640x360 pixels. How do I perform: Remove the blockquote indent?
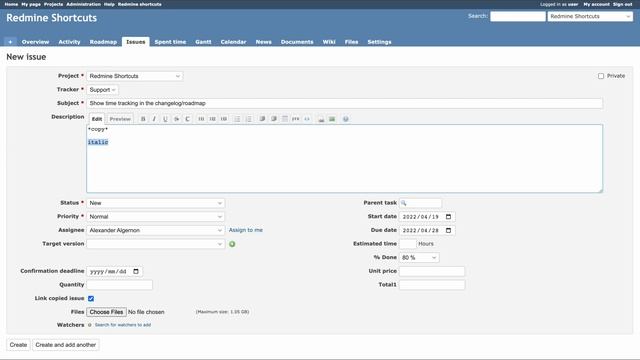point(273,119)
